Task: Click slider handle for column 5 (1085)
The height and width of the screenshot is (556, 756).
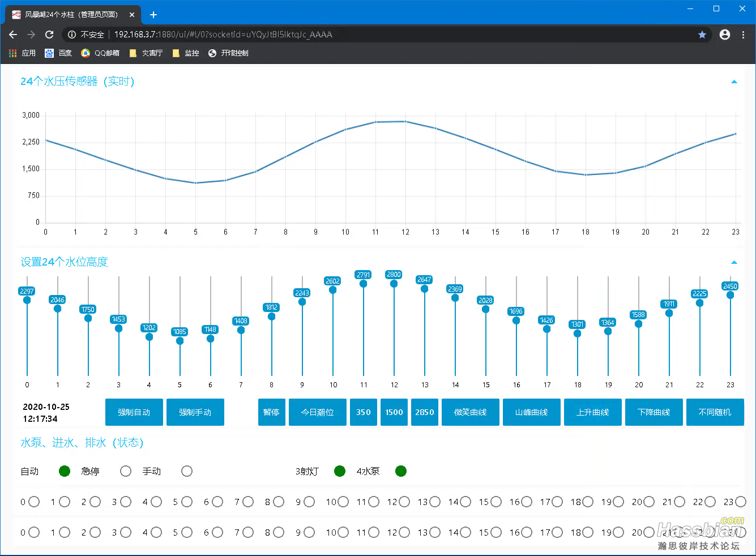Action: pyautogui.click(x=180, y=341)
